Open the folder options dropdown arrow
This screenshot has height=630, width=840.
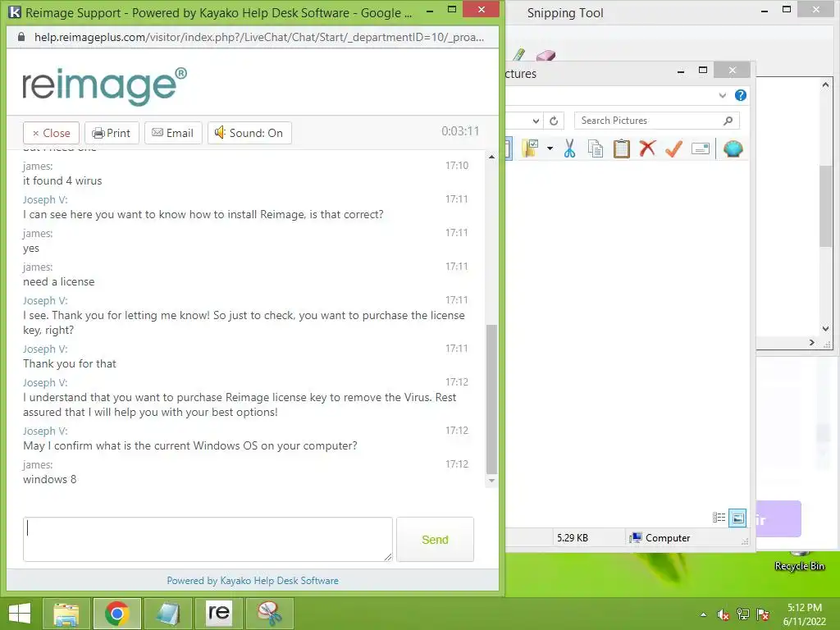tap(550, 148)
